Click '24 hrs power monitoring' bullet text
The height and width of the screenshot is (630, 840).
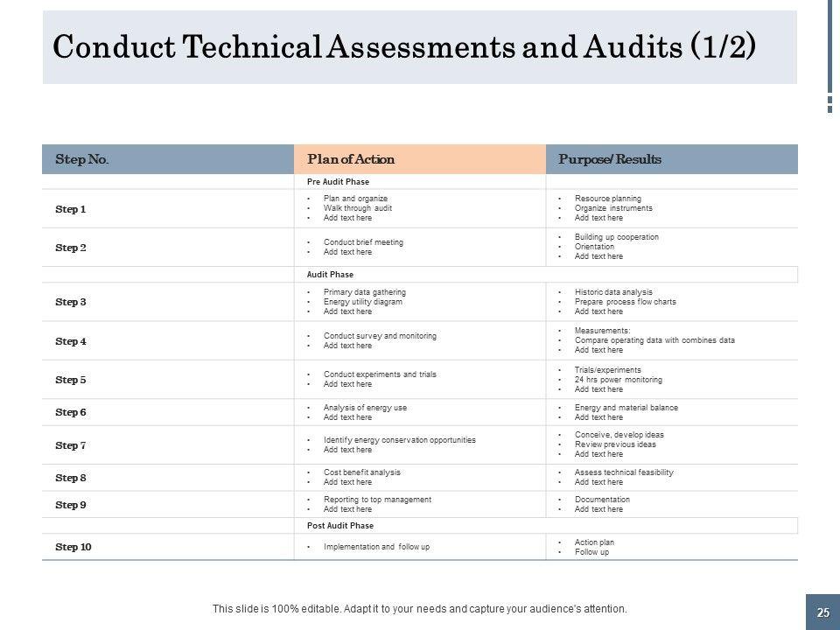618,380
